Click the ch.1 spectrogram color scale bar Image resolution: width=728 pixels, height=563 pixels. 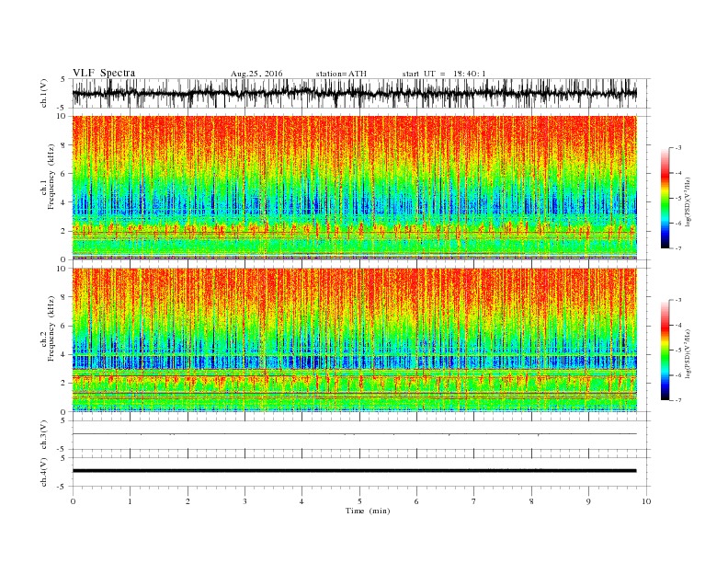pos(665,198)
